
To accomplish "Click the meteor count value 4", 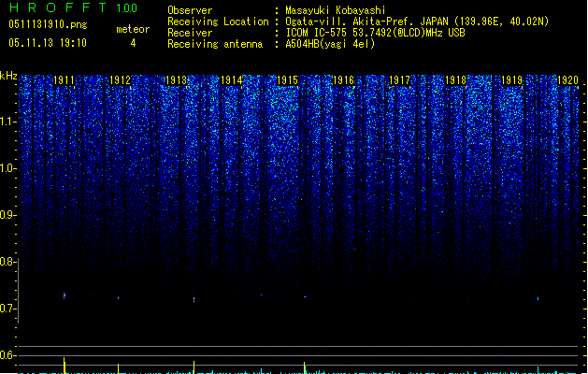I will point(133,43).
